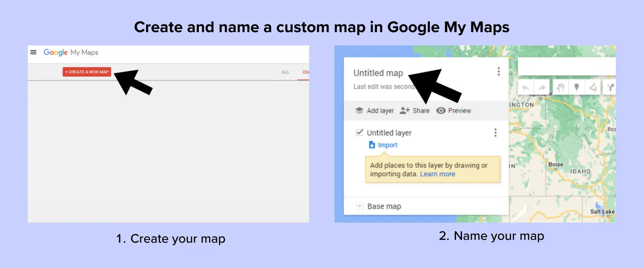Image resolution: width=644 pixels, height=268 pixels.
Task: Select the hand pan tool
Action: 561,87
